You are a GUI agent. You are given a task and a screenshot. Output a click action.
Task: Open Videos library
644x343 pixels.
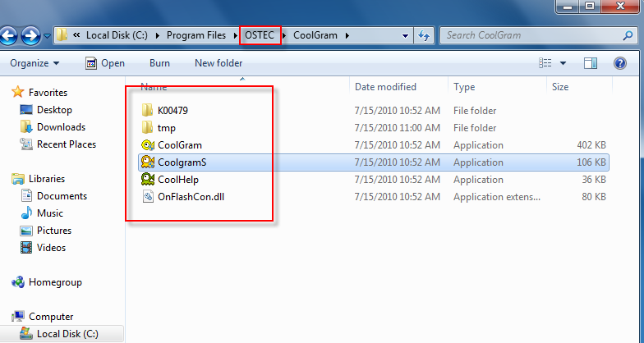(x=51, y=248)
